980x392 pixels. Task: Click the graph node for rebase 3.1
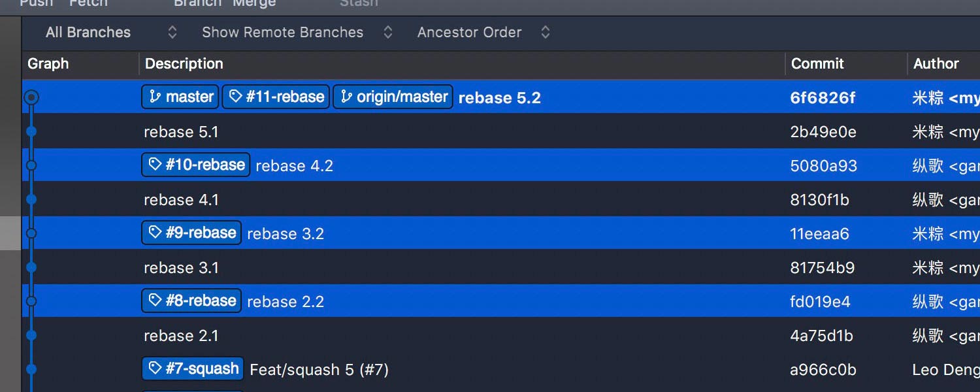point(31,267)
